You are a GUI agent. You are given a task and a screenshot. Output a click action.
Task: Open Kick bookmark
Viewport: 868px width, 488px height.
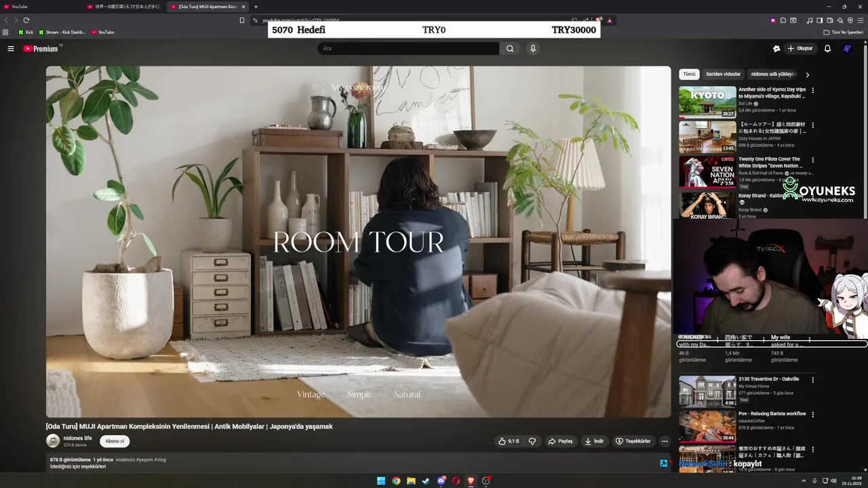26,32
